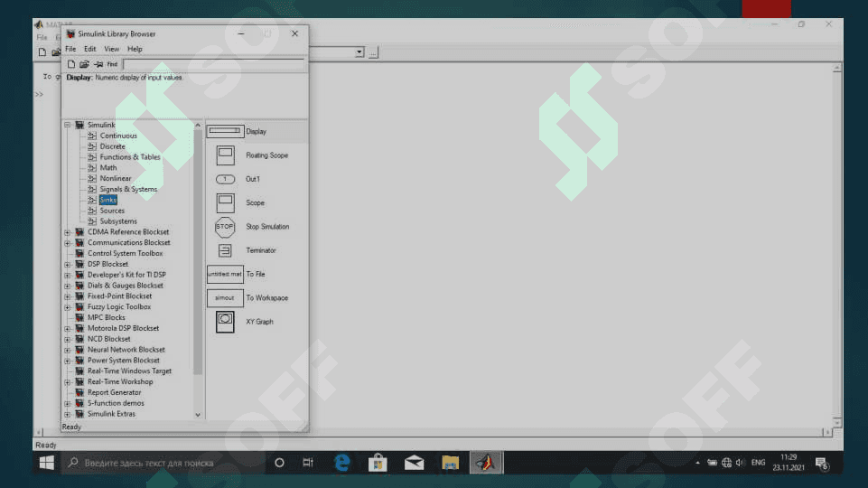Select the XY Graph block icon
The width and height of the screenshot is (868, 488).
[x=225, y=322]
